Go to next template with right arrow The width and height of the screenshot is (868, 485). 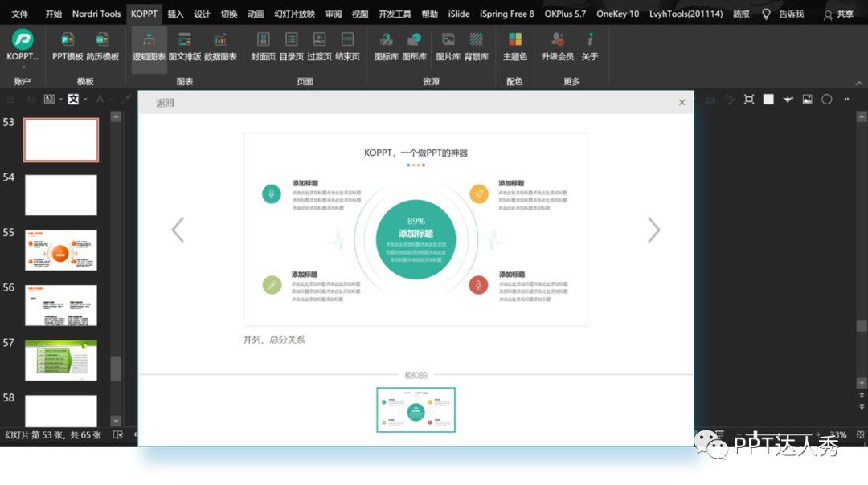click(x=653, y=230)
